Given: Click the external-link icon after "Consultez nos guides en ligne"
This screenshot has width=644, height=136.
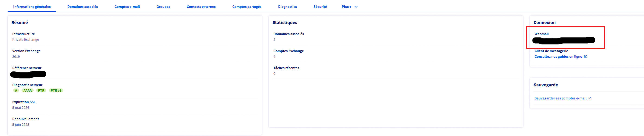Looking at the screenshot, I should click(x=585, y=56).
